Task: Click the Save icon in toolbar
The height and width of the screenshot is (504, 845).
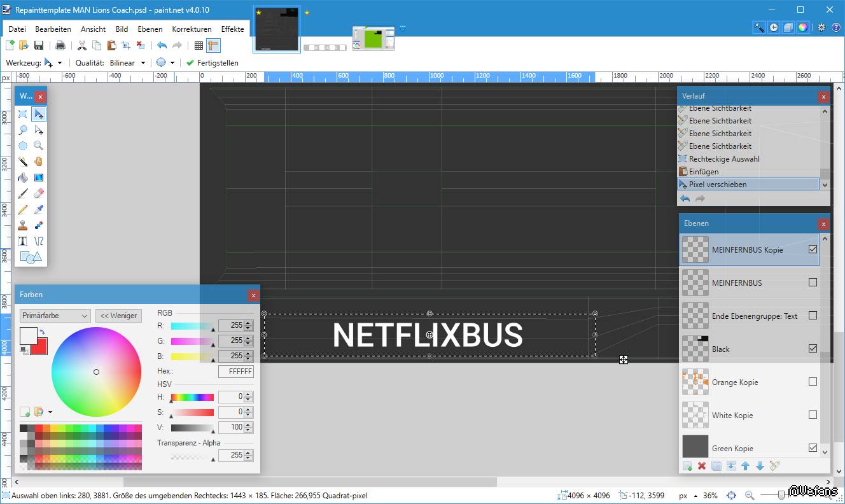Action: click(x=39, y=45)
